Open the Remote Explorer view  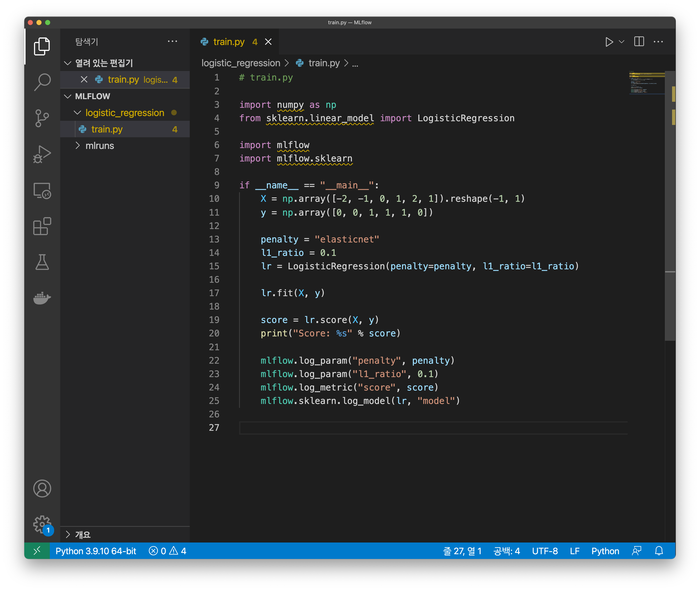pyautogui.click(x=42, y=191)
